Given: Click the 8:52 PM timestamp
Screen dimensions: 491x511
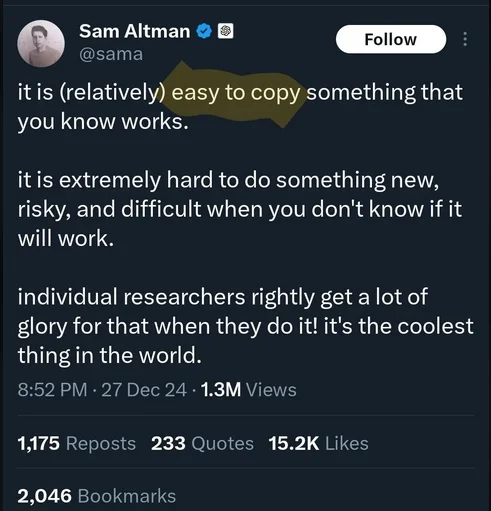Looking at the screenshot, I should click(x=52, y=389).
